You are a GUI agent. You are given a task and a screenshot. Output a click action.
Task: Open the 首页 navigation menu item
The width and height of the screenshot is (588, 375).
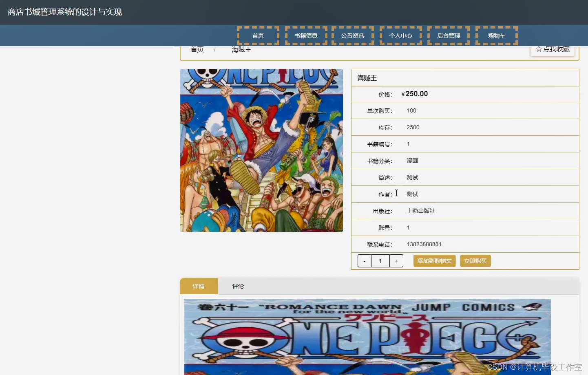pos(258,35)
